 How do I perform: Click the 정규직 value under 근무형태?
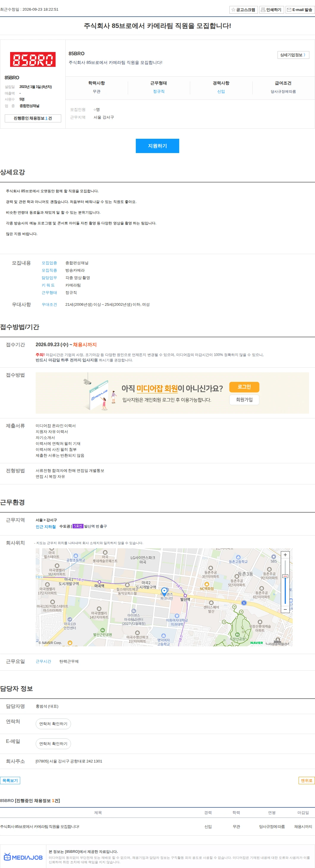(159, 92)
